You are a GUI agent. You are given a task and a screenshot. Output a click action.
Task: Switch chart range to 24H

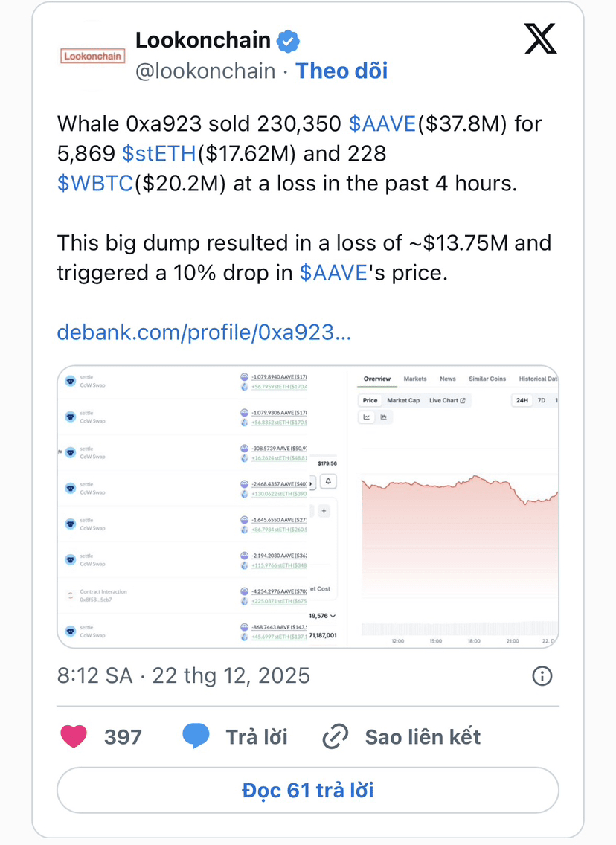click(522, 400)
